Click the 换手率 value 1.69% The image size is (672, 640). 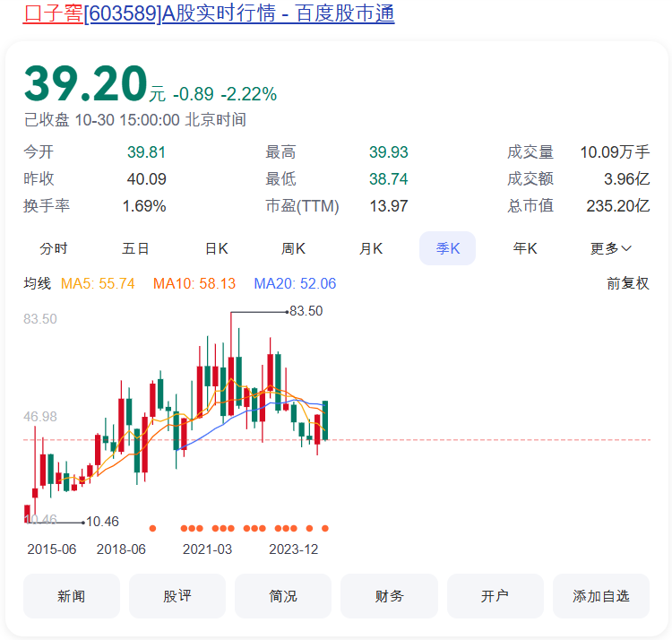[144, 206]
